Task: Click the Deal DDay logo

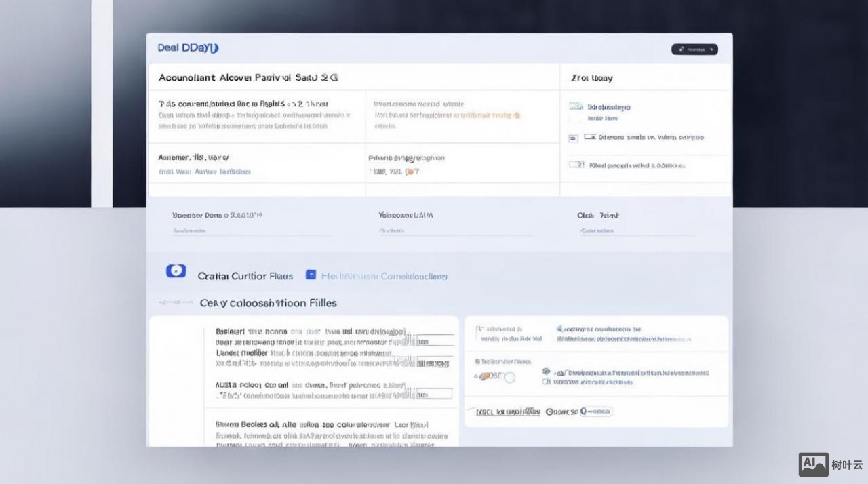Action: click(x=188, y=48)
